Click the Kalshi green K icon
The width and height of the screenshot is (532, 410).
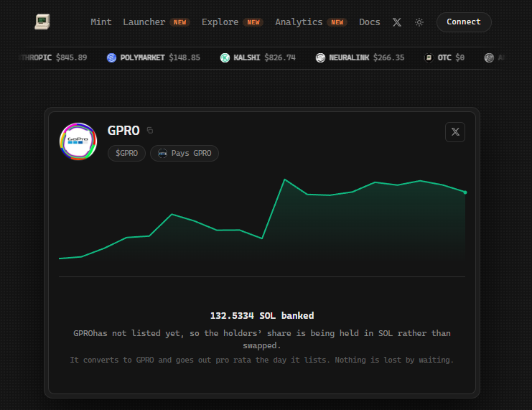(x=225, y=58)
